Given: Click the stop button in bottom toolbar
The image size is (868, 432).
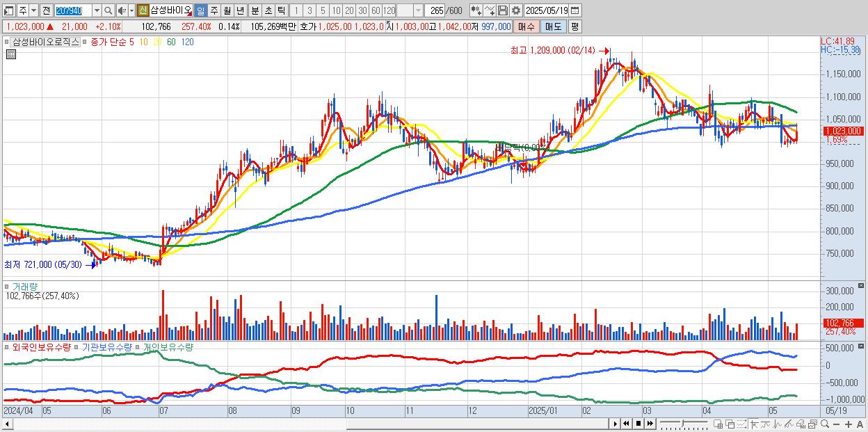Looking at the screenshot, I should pyautogui.click(x=638, y=424).
